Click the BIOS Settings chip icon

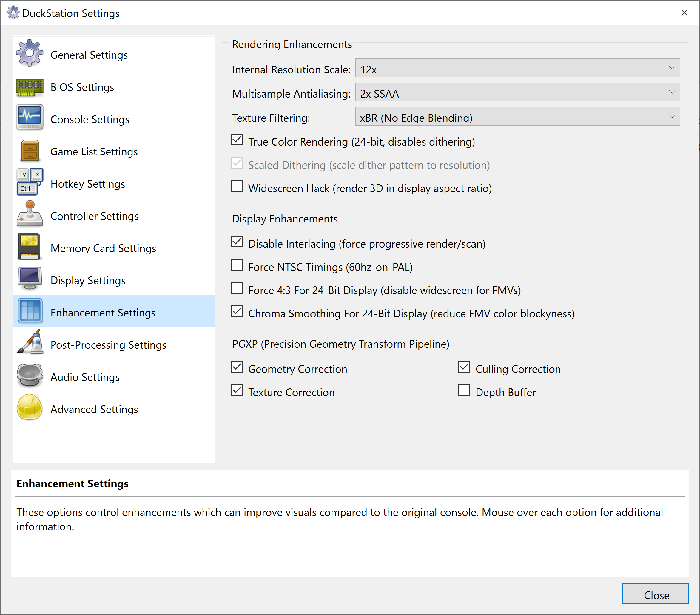[30, 87]
